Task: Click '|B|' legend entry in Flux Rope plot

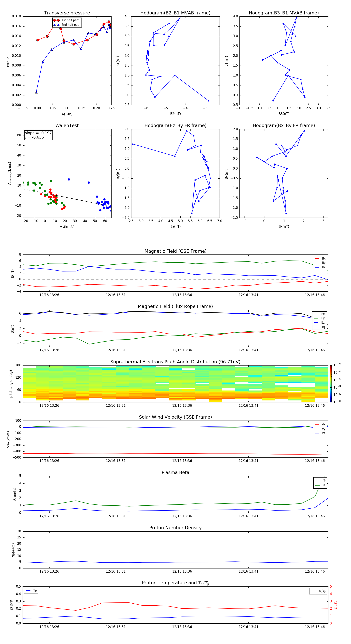Action: coord(320,327)
